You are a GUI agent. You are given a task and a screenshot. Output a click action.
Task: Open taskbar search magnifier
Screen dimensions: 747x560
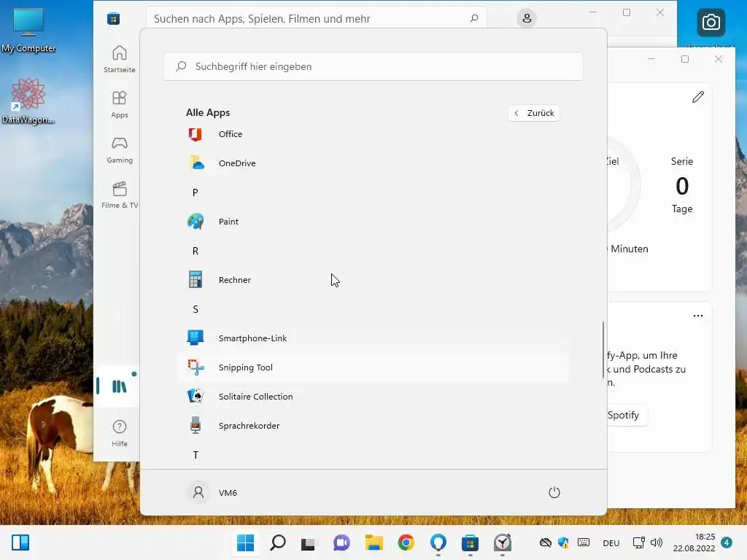point(278,542)
